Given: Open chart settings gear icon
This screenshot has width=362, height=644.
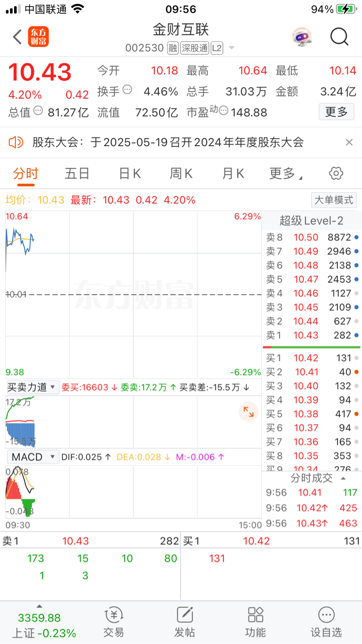Looking at the screenshot, I should (x=336, y=173).
